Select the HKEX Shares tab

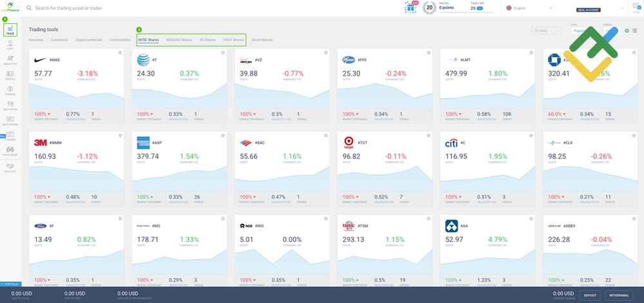233,40
